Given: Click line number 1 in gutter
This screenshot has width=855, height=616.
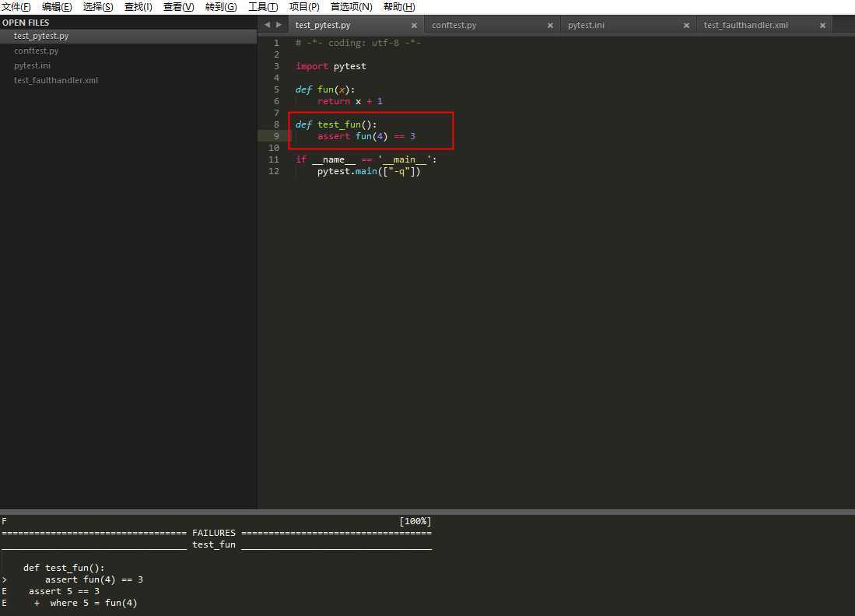Looking at the screenshot, I should pos(276,43).
